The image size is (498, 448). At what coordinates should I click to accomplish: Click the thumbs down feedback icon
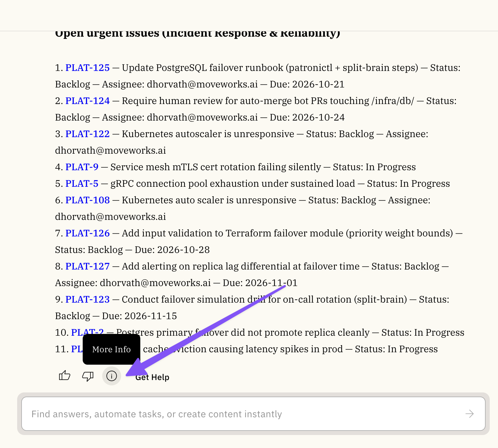[88, 376]
